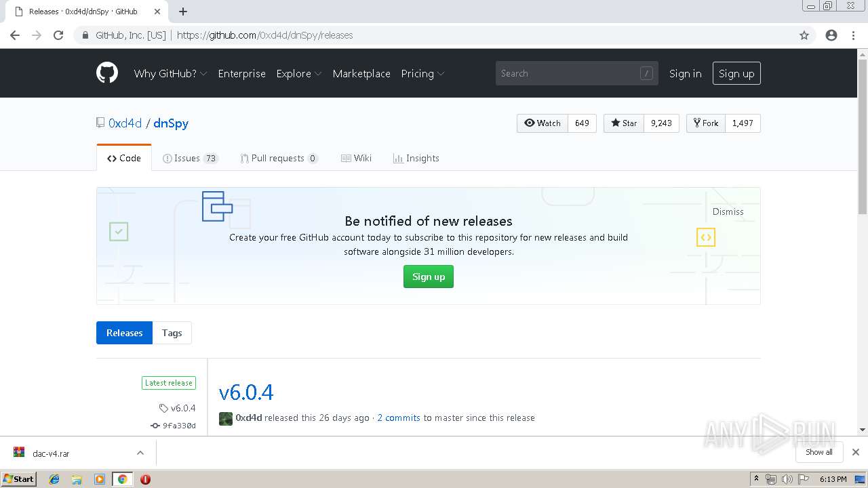Click the volume tray icon

click(787, 479)
